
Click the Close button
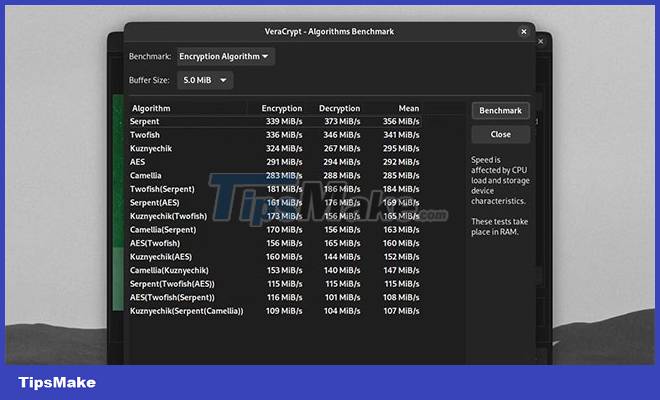500,134
